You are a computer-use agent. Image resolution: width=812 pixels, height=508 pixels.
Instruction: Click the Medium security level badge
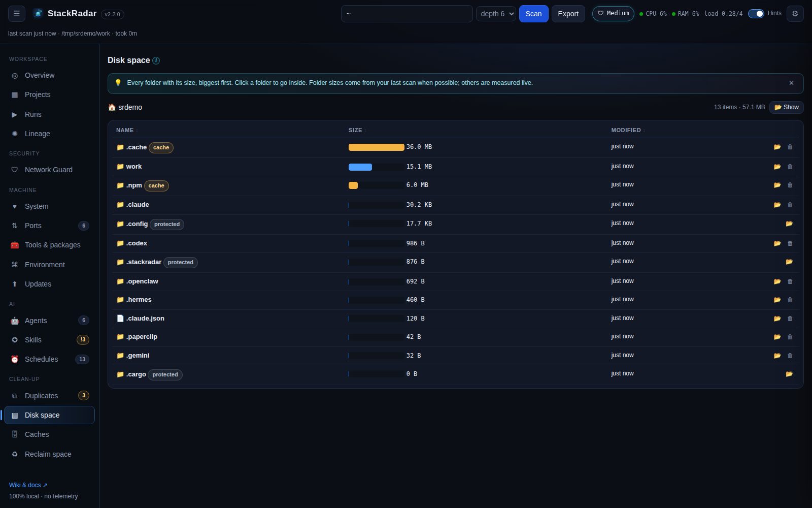tap(613, 13)
